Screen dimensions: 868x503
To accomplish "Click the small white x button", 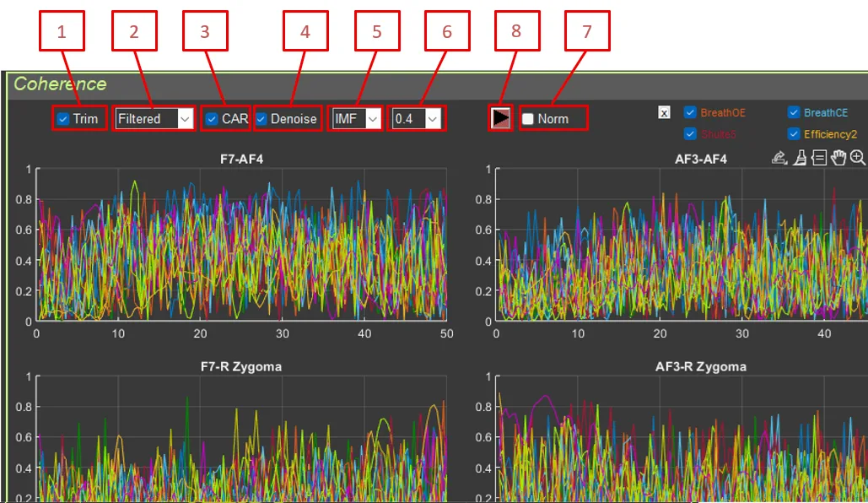I will [665, 113].
